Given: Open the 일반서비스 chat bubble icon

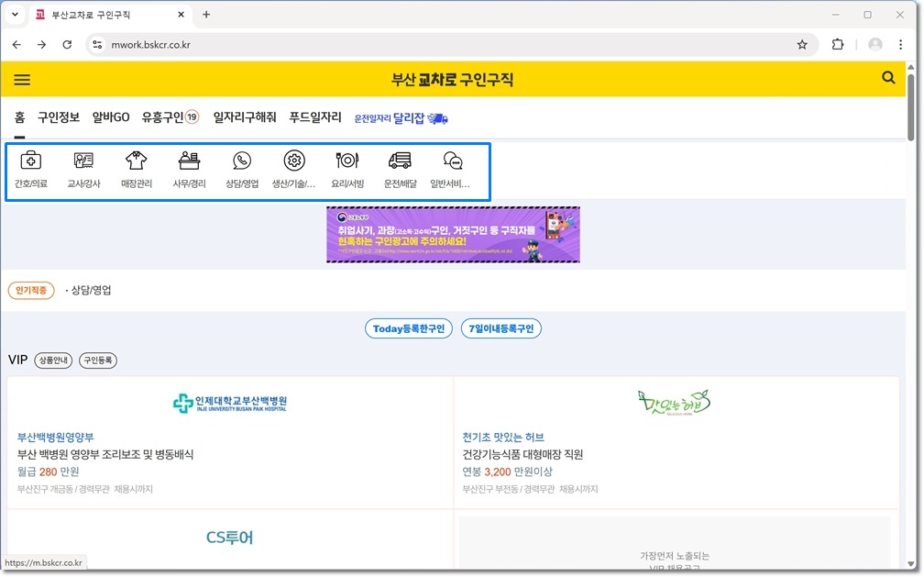Looking at the screenshot, I should point(452,161).
